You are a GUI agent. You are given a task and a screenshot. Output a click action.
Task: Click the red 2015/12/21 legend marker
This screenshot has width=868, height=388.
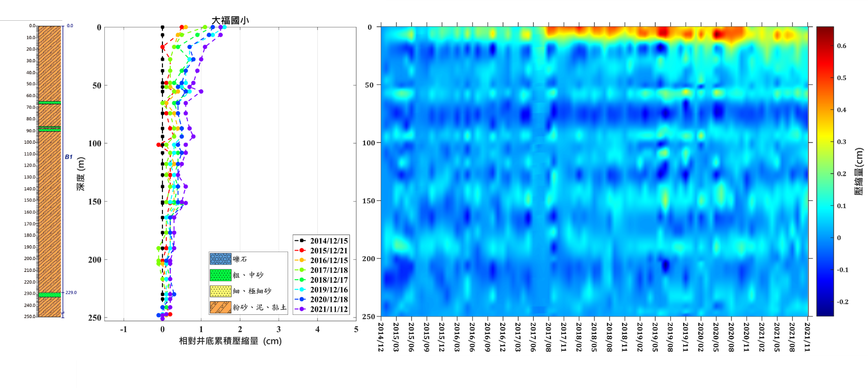click(302, 251)
